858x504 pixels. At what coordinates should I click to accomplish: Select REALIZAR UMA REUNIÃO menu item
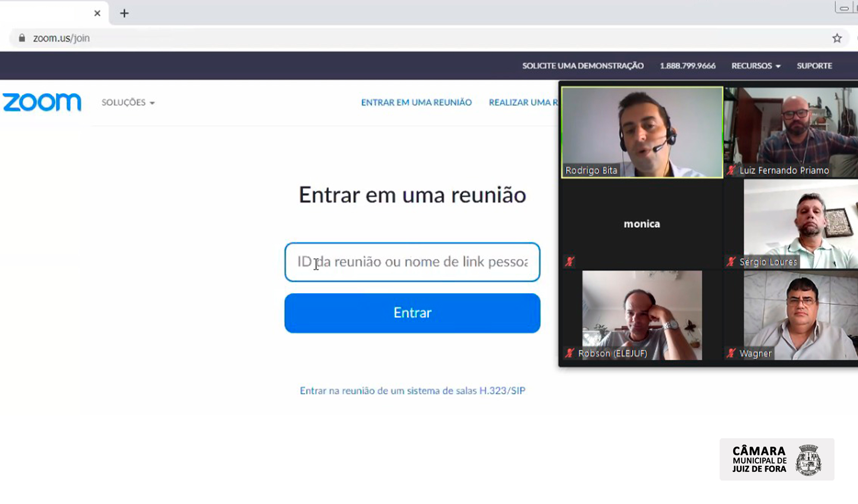524,103
